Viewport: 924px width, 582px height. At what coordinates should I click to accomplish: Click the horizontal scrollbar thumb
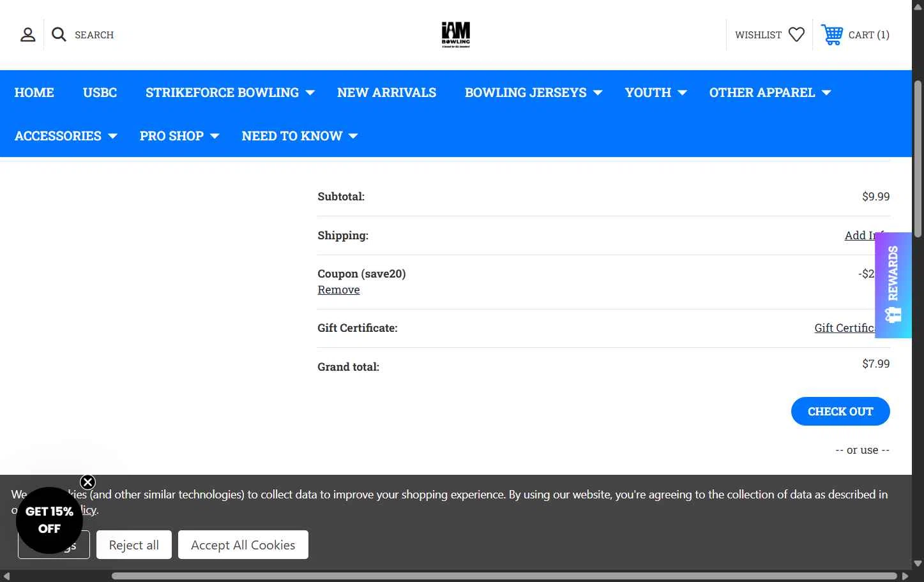tap(504, 576)
